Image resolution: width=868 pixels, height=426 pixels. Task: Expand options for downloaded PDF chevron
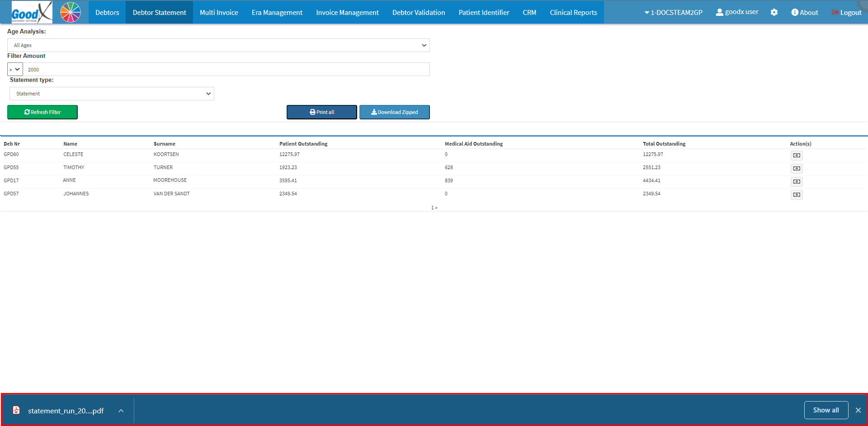121,411
